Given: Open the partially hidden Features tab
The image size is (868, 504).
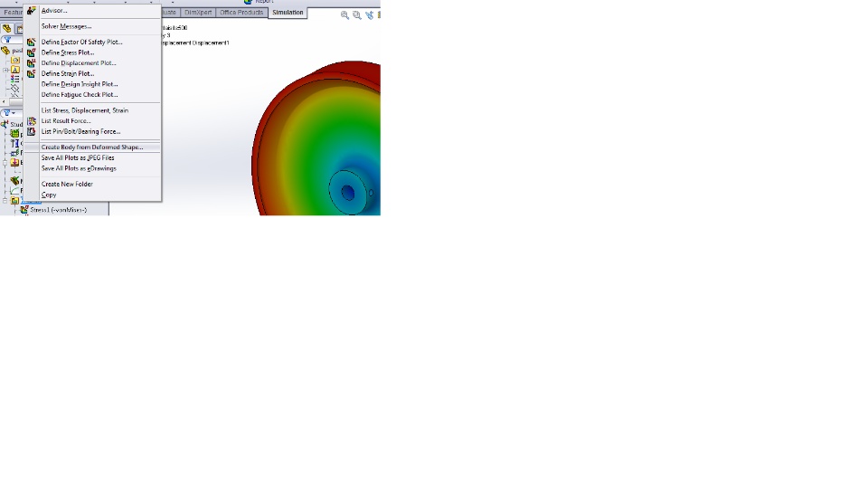Looking at the screenshot, I should (12, 12).
